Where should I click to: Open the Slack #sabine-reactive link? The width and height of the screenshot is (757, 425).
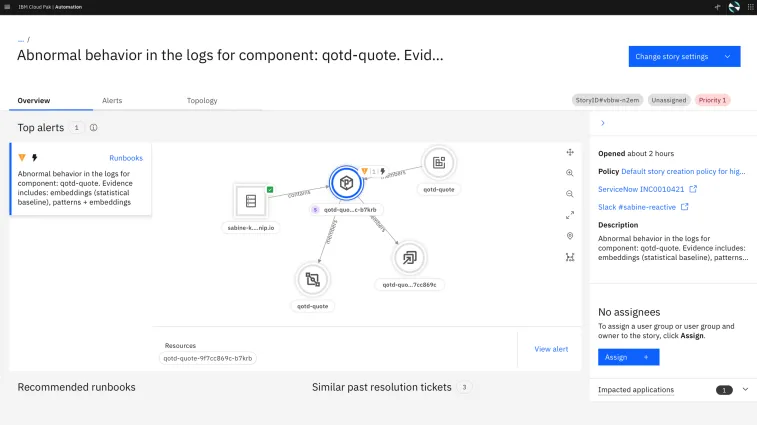coord(637,207)
